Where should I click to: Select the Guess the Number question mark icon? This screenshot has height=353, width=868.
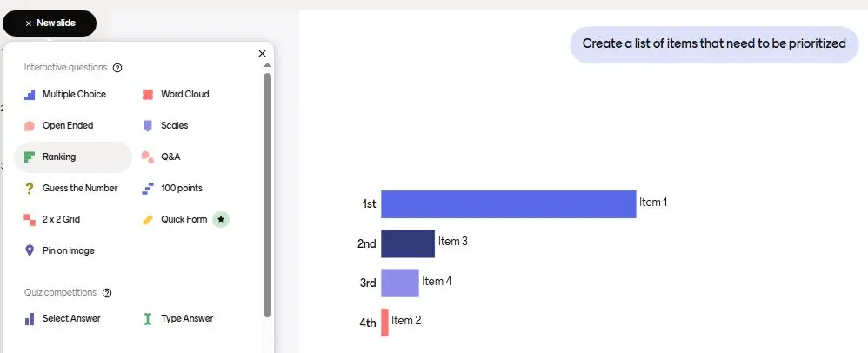coord(30,189)
